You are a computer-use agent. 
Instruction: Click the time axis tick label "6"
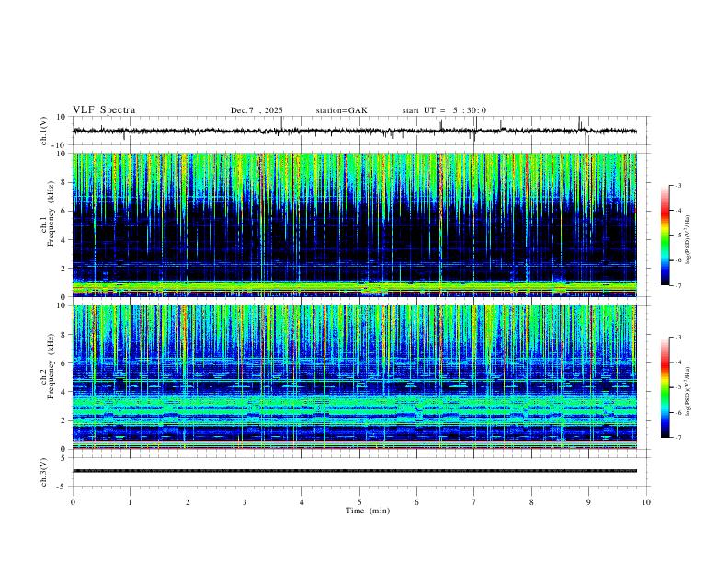[x=417, y=502]
